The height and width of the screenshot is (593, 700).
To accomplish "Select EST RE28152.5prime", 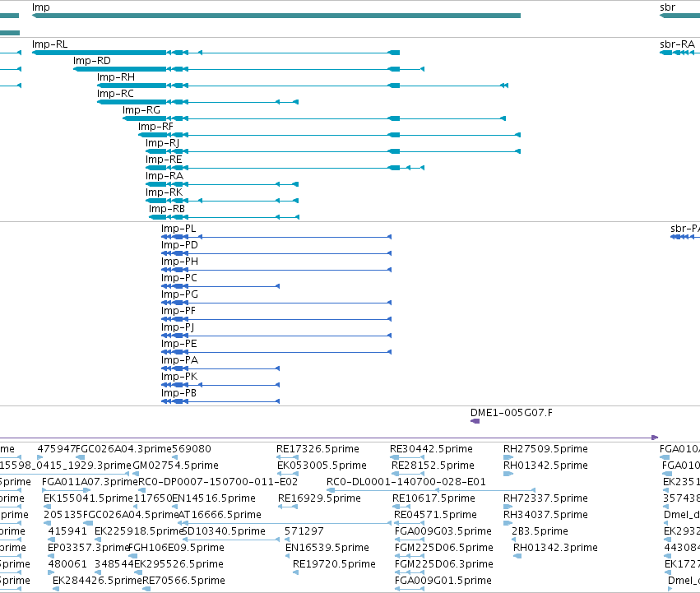I will (433, 466).
